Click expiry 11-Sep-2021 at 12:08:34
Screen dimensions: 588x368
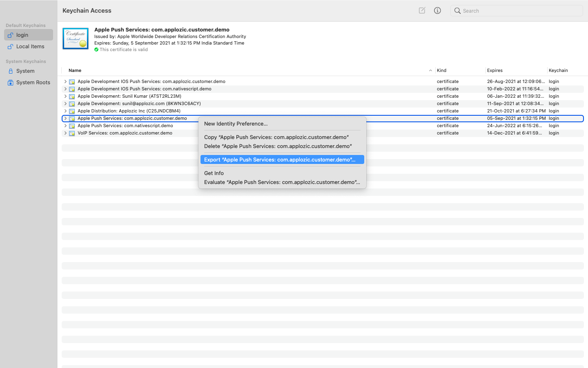(515, 103)
